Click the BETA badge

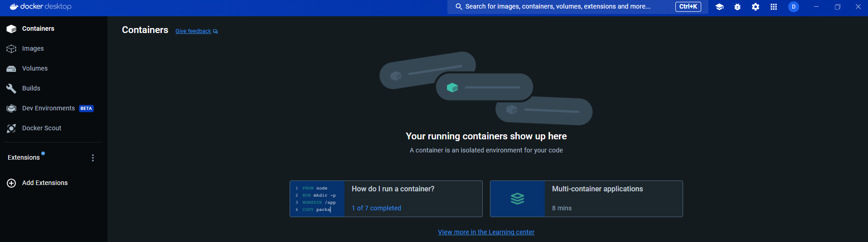click(x=86, y=109)
